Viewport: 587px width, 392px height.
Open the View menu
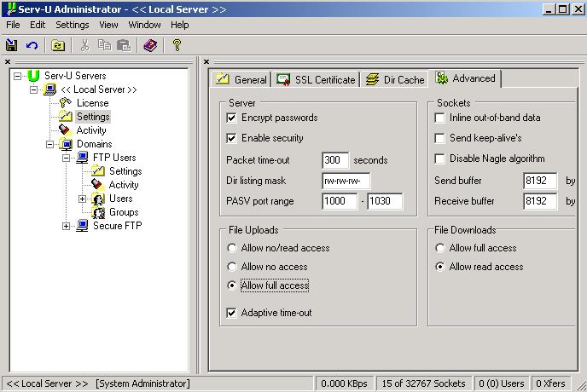tap(108, 25)
